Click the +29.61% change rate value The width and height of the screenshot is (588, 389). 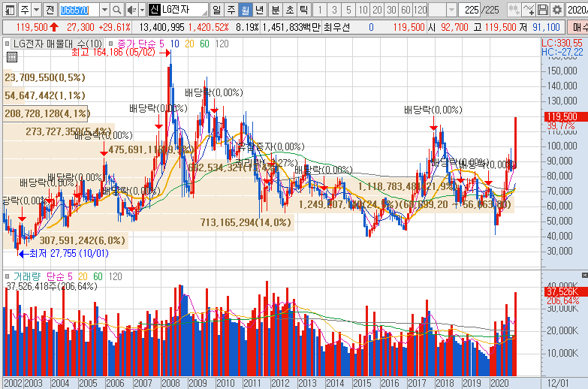coord(114,27)
